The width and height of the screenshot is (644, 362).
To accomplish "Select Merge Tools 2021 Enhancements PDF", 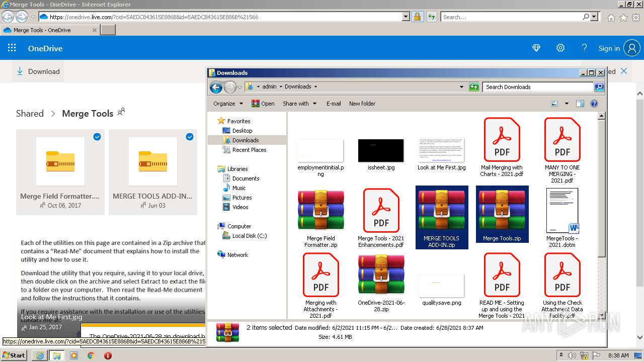I will point(381,219).
